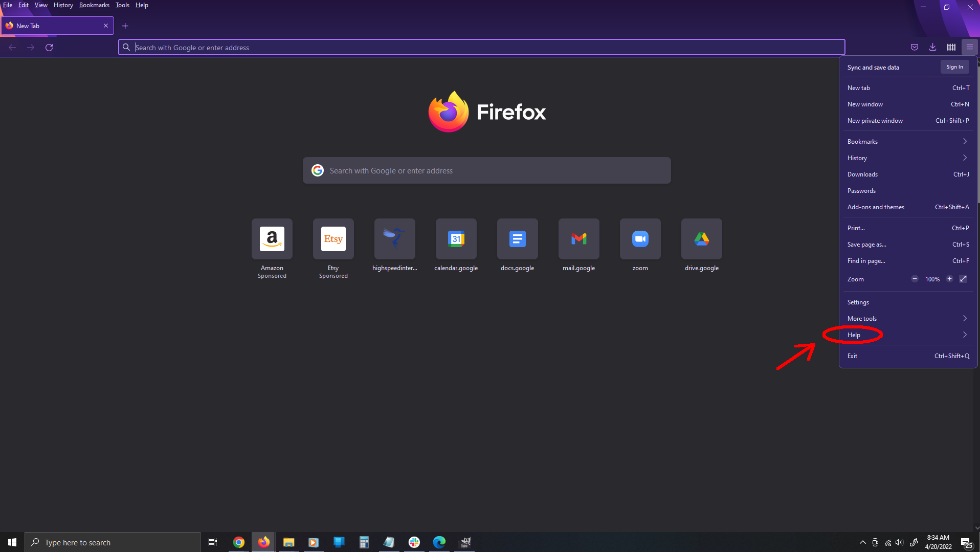Image resolution: width=980 pixels, height=552 pixels.
Task: Open the Bookmarks menu in menu bar
Action: tap(94, 5)
